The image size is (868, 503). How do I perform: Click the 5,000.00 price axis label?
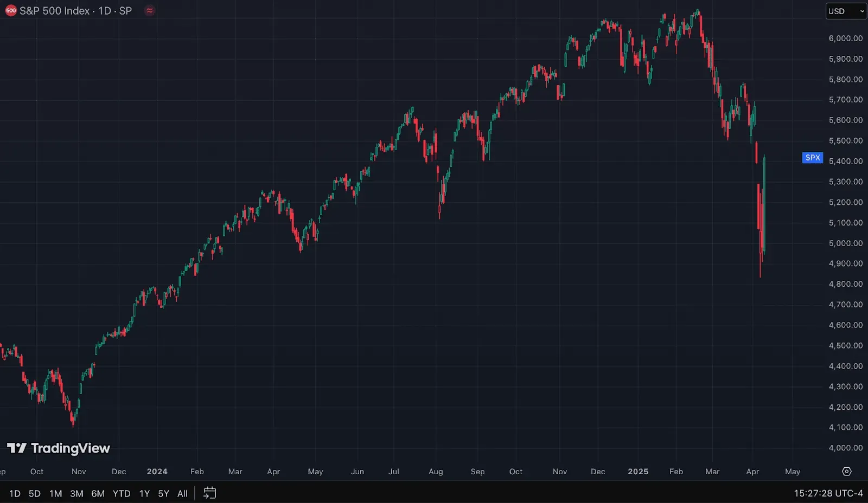(x=846, y=243)
